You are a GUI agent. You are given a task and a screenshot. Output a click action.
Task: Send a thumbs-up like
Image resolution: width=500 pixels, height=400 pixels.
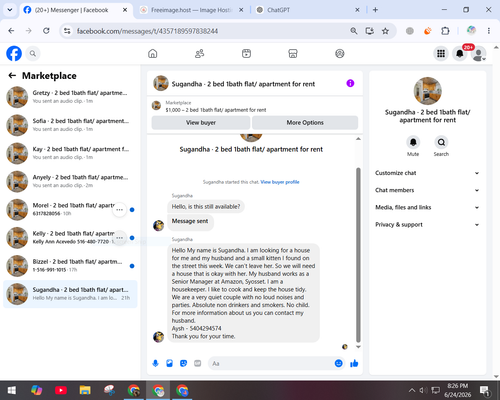point(354,363)
